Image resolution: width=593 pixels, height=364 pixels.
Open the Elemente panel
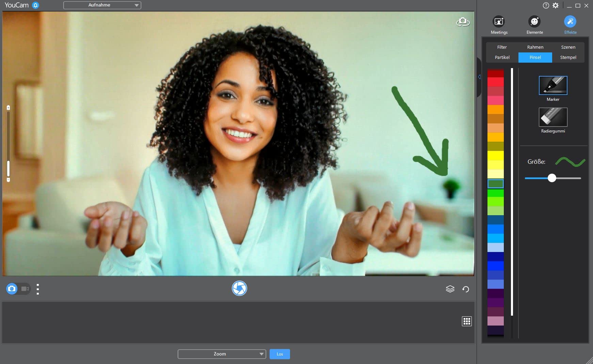coord(534,25)
